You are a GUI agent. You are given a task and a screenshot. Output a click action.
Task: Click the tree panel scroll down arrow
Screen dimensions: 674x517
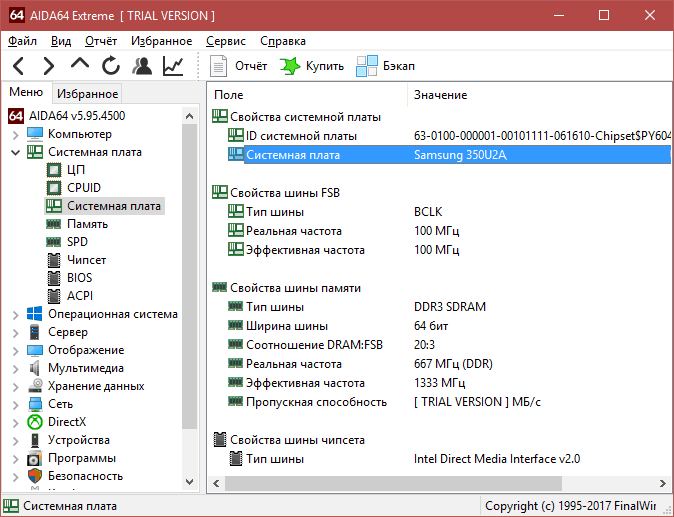(x=190, y=482)
